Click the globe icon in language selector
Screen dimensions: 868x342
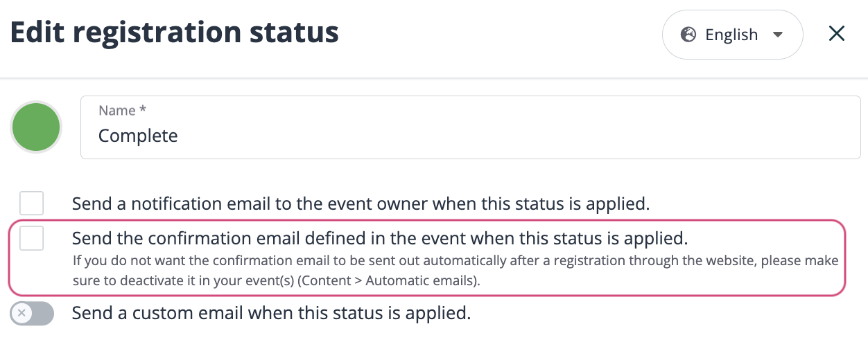688,35
